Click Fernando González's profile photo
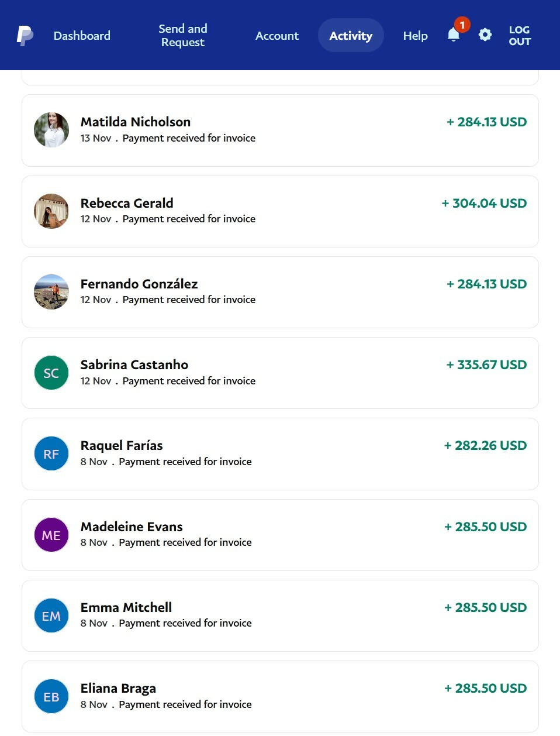This screenshot has height=736, width=560. tap(51, 292)
